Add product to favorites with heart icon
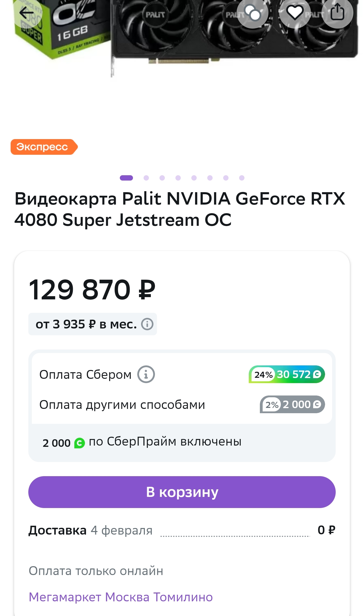The height and width of the screenshot is (616, 364). point(295,13)
